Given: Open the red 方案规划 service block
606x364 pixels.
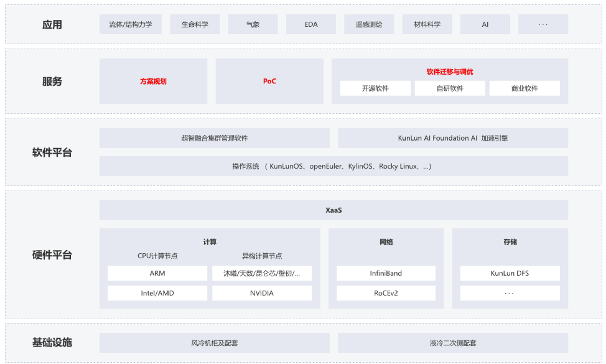Looking at the screenshot, I should click(x=154, y=81).
